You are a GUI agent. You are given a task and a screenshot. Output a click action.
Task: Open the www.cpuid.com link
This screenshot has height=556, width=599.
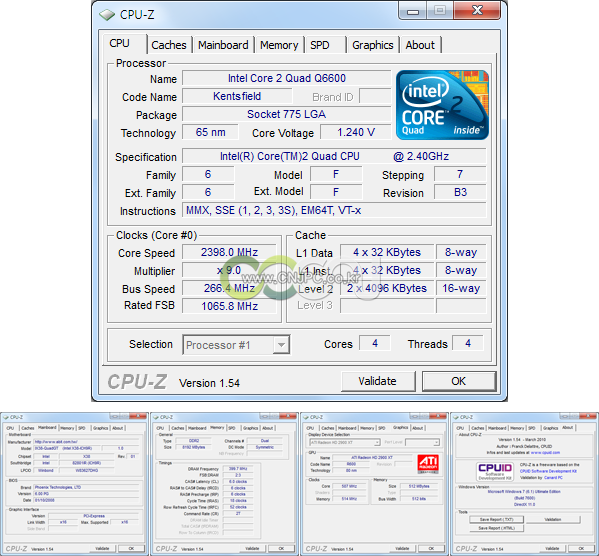(x=545, y=452)
